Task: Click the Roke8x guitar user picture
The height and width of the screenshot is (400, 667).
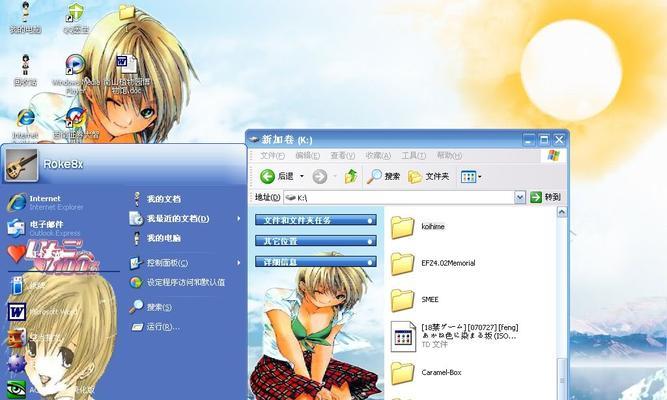Action: click(x=21, y=164)
